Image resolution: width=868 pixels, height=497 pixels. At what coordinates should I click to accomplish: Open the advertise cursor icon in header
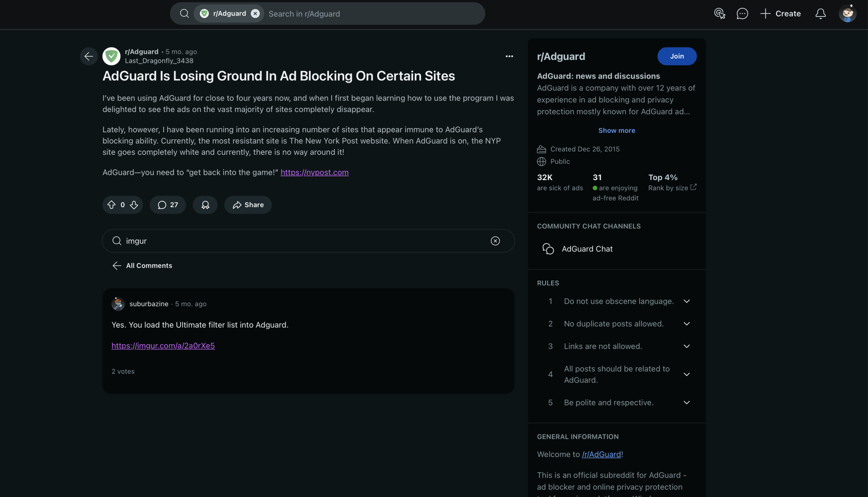point(720,13)
